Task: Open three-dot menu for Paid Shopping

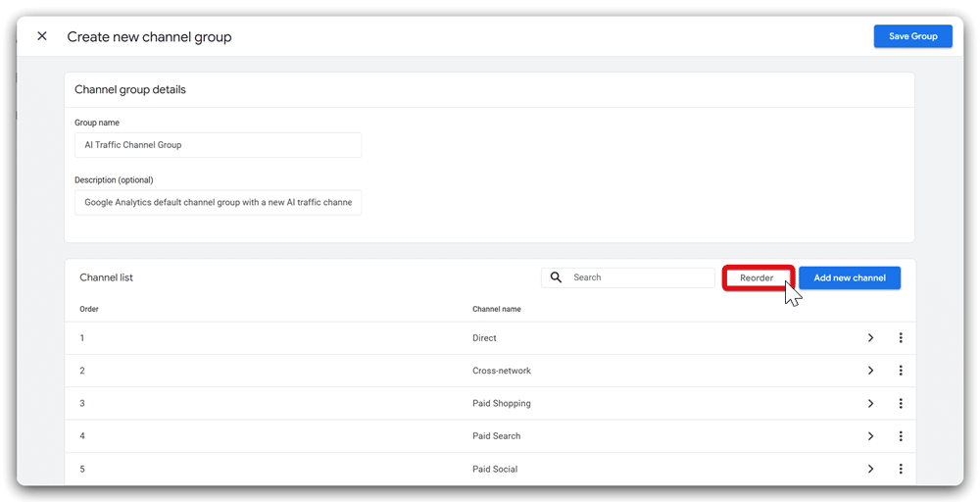Action: click(x=901, y=404)
